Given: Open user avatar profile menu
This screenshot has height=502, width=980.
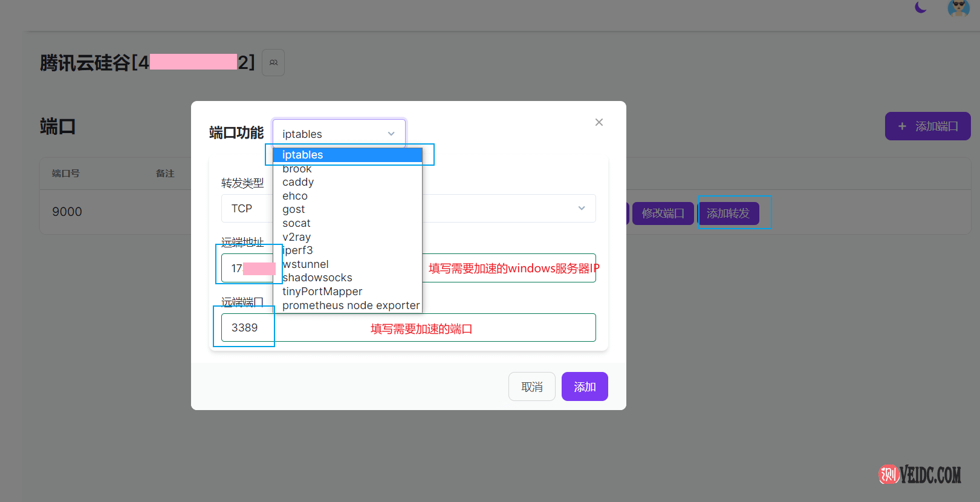Looking at the screenshot, I should tap(958, 8).
